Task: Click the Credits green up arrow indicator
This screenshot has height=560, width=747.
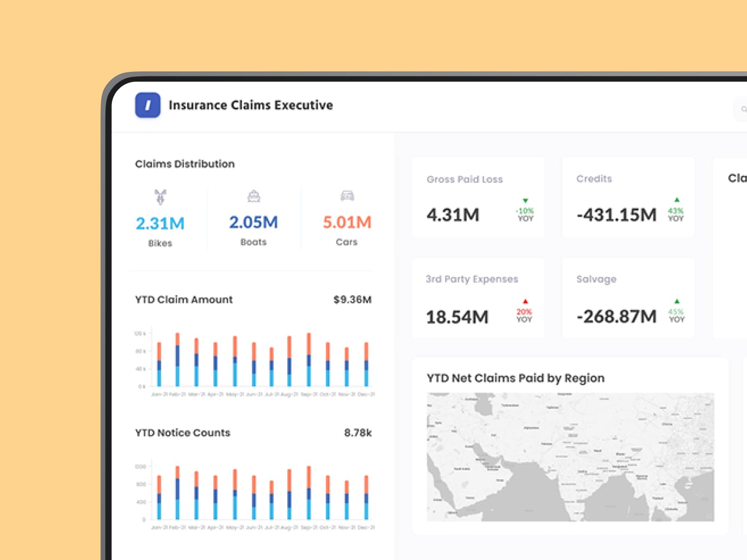Action: click(676, 200)
